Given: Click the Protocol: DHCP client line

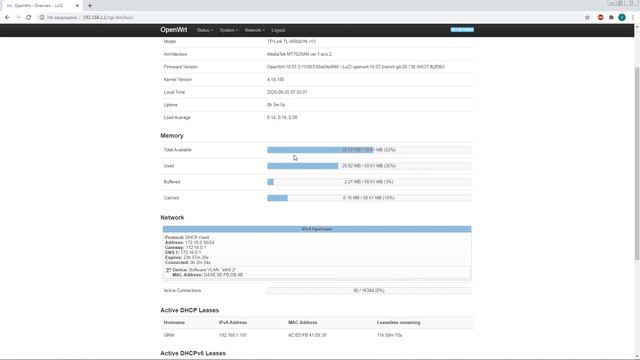Looking at the screenshot, I should point(187,237).
